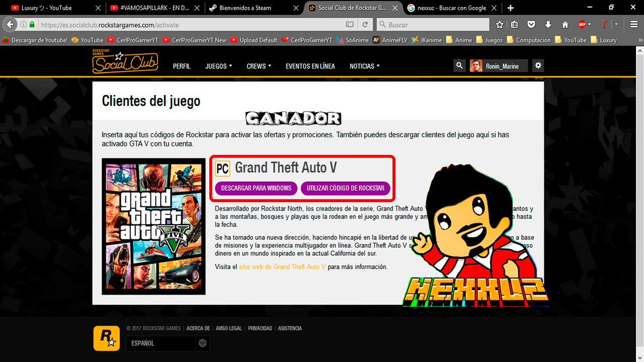Open Descargar de Youtube! bookmark

coord(35,40)
